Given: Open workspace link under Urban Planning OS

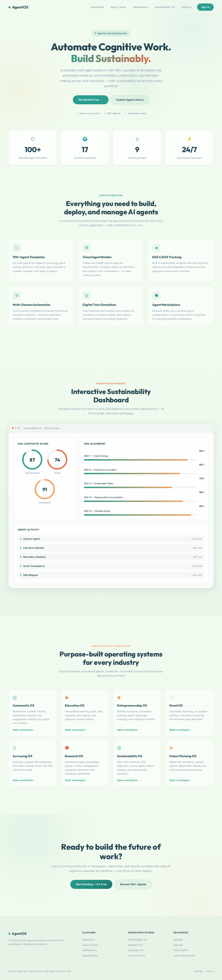Looking at the screenshot, I should point(181,780).
